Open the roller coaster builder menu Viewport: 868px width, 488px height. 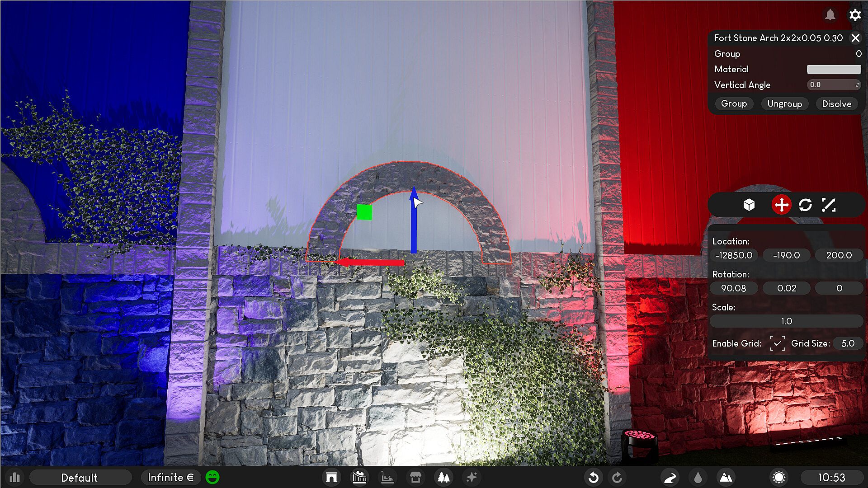click(x=359, y=477)
